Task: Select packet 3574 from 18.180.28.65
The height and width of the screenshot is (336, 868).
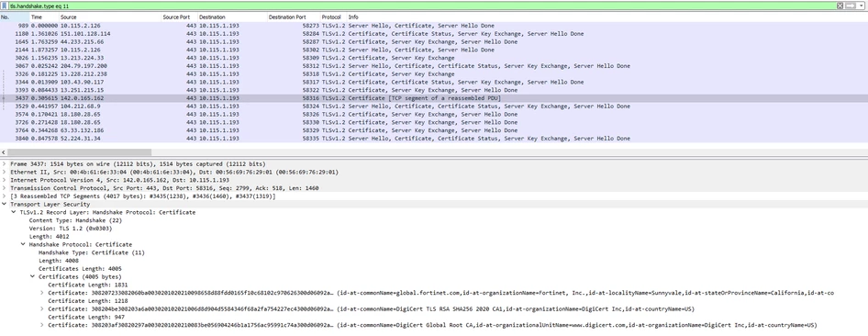Action: click(433, 114)
